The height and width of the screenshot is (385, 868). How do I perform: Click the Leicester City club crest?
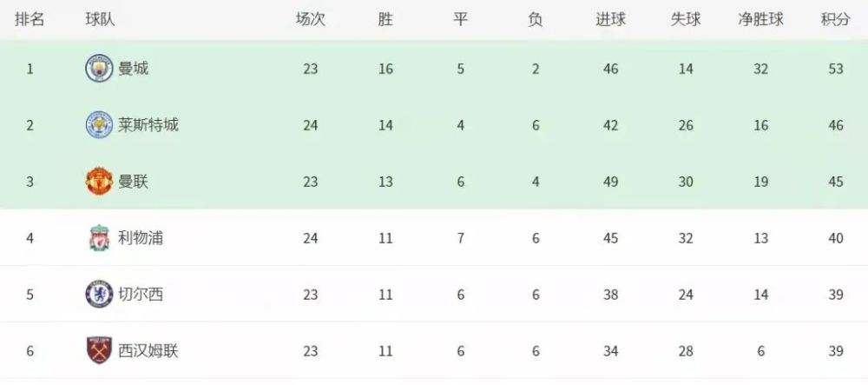[x=99, y=125]
